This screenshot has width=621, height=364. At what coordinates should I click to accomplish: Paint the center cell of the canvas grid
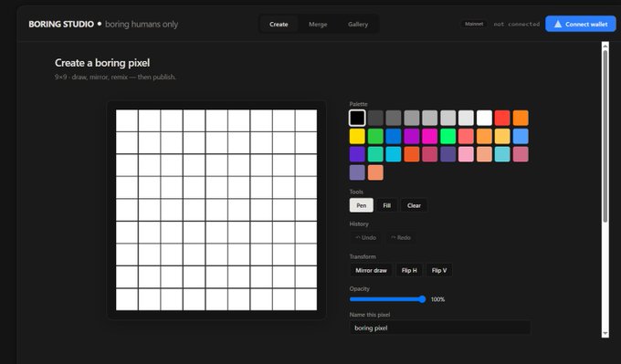coord(216,210)
